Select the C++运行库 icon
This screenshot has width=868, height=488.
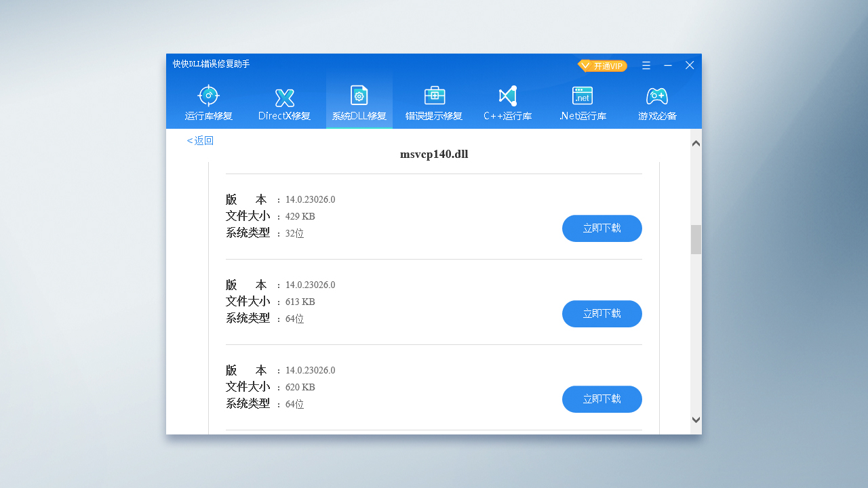pos(507,96)
